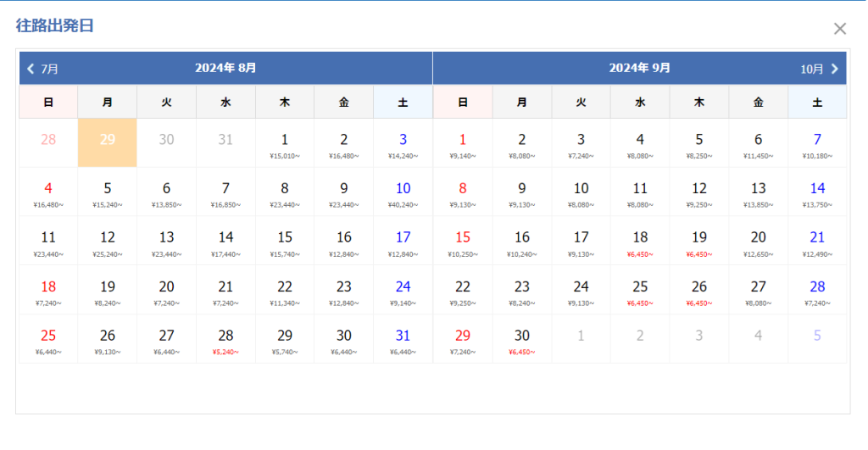The height and width of the screenshot is (450, 868).
Task: Pick August 22 with ¥11,340 fare
Action: pyautogui.click(x=285, y=291)
